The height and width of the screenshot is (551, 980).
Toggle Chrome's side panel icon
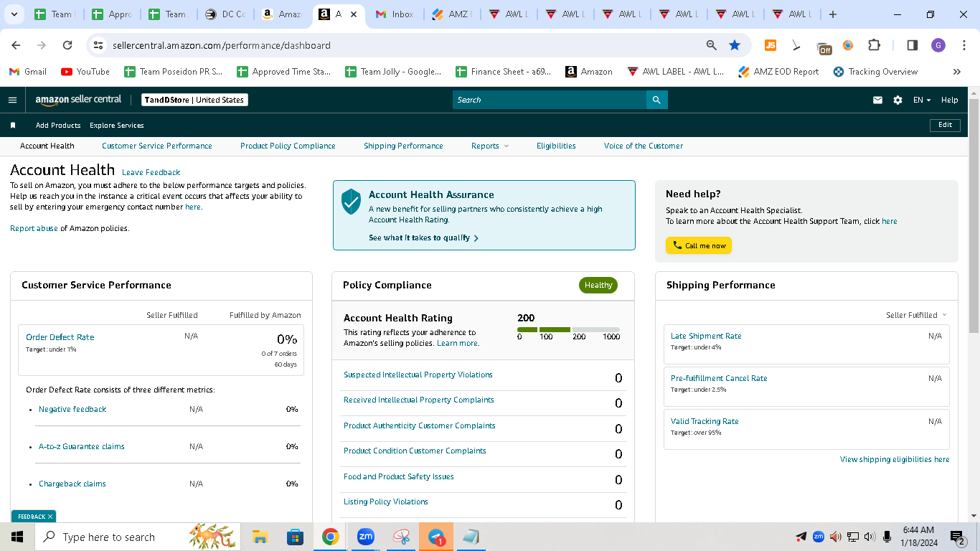tap(913, 45)
